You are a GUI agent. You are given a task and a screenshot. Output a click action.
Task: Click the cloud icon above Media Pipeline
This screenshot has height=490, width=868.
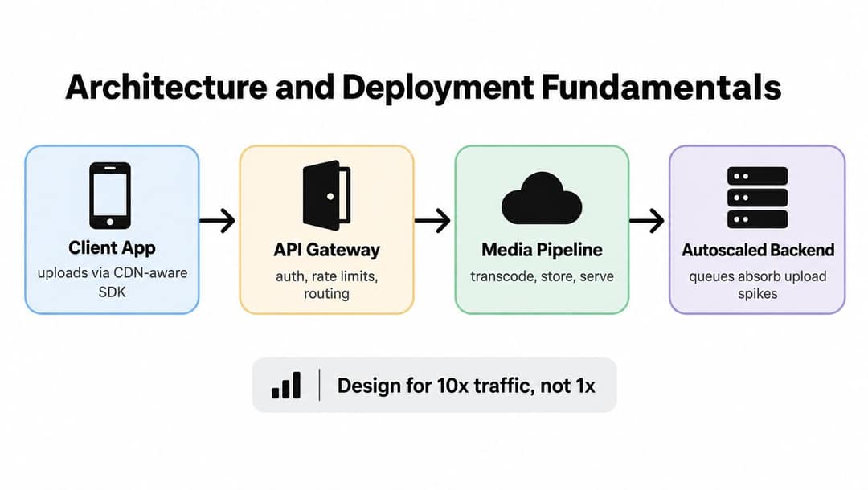(x=542, y=198)
